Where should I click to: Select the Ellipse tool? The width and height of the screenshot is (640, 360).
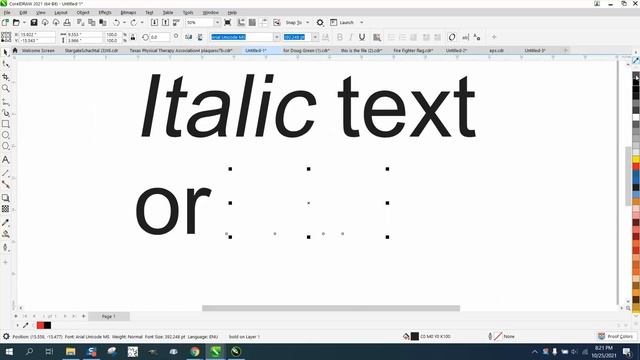(x=6, y=135)
